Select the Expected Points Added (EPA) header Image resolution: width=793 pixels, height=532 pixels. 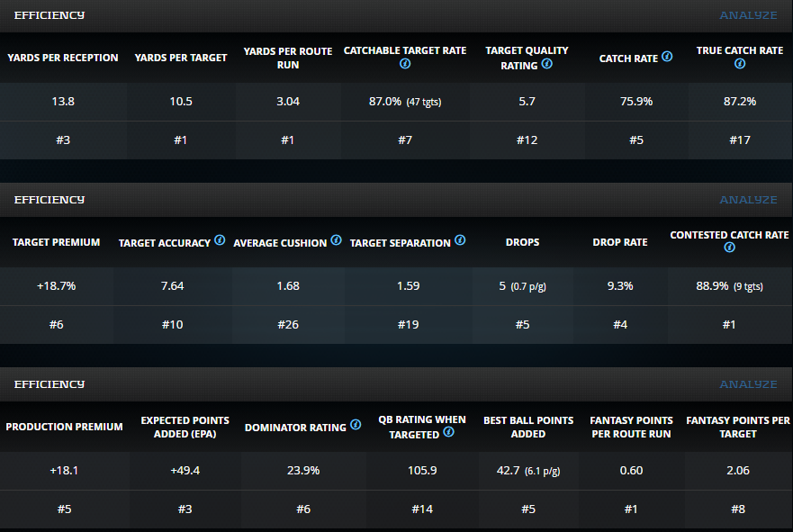tap(185, 427)
